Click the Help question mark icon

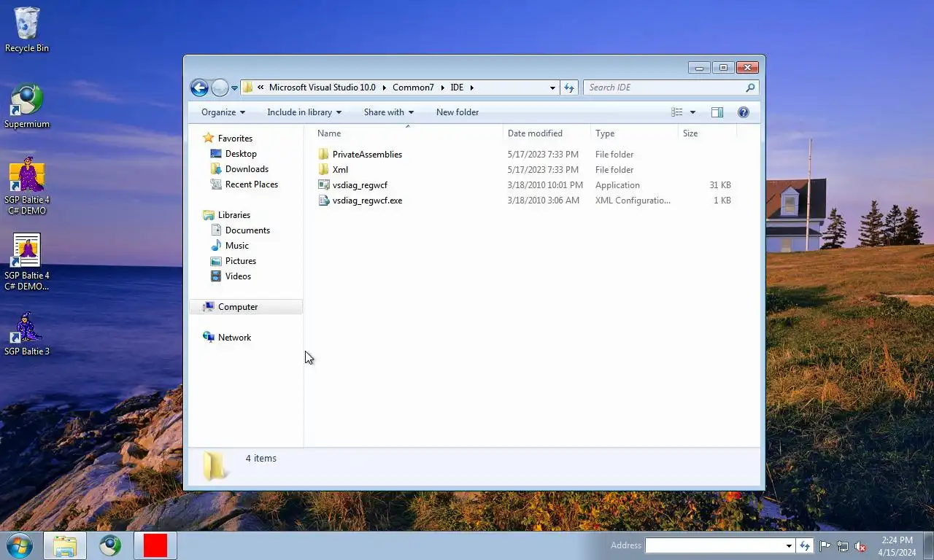coord(744,112)
